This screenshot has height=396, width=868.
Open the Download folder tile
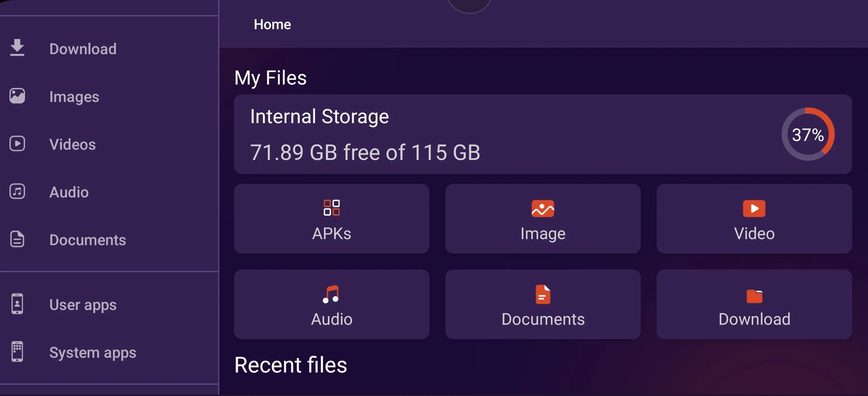(754, 304)
